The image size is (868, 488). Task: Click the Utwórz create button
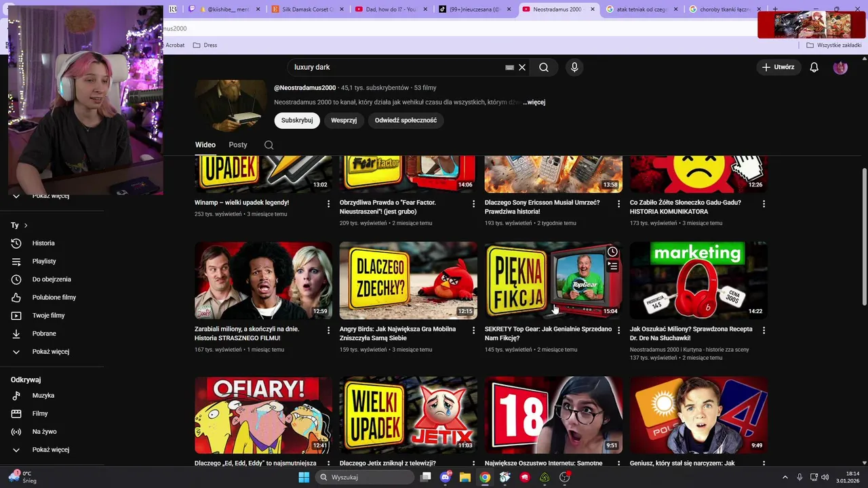pos(778,67)
